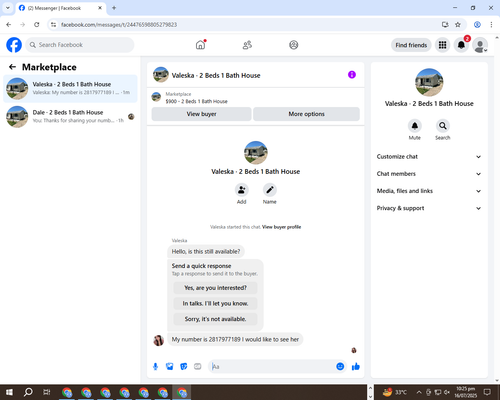Image resolution: width=500 pixels, height=400 pixels.
Task: Open the Facebook menu grid icon
Action: 442,45
